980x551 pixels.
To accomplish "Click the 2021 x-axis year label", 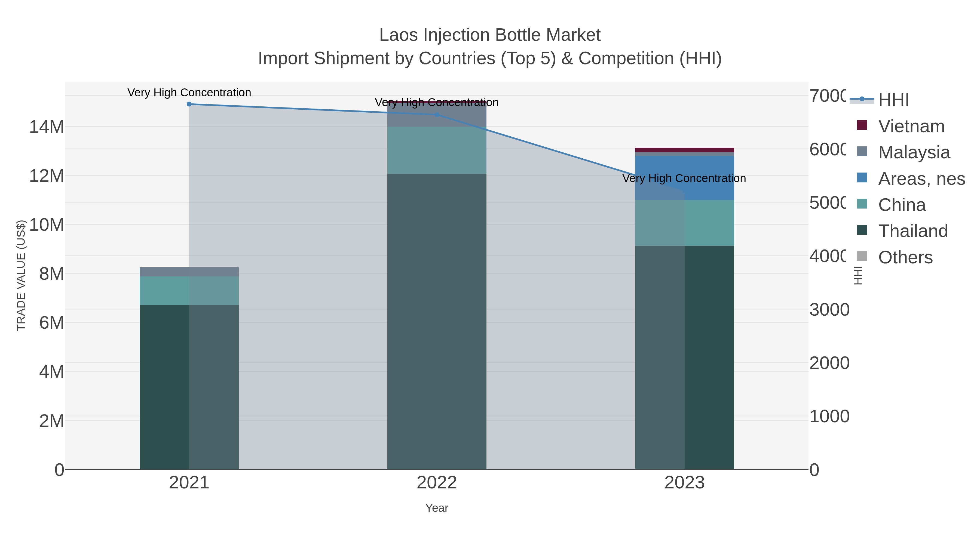I will point(189,483).
